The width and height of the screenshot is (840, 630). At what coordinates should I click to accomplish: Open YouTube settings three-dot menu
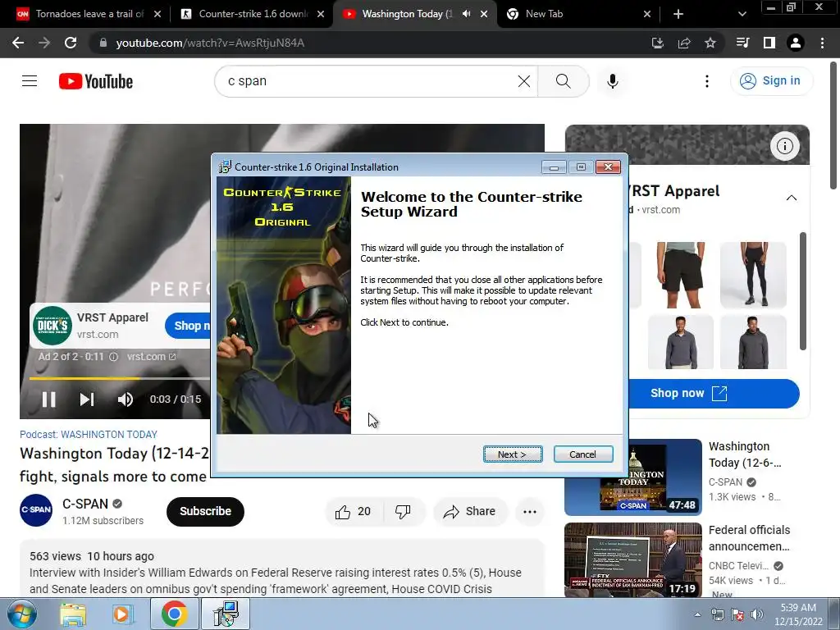pos(707,81)
